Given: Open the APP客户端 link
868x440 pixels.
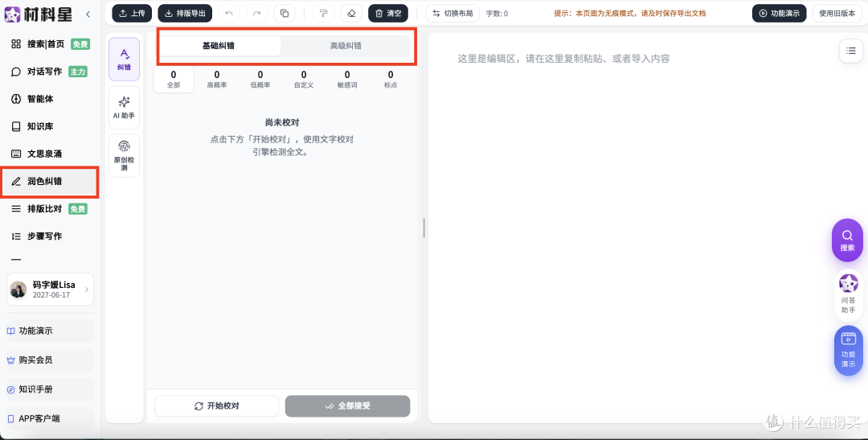Looking at the screenshot, I should coord(50,419).
